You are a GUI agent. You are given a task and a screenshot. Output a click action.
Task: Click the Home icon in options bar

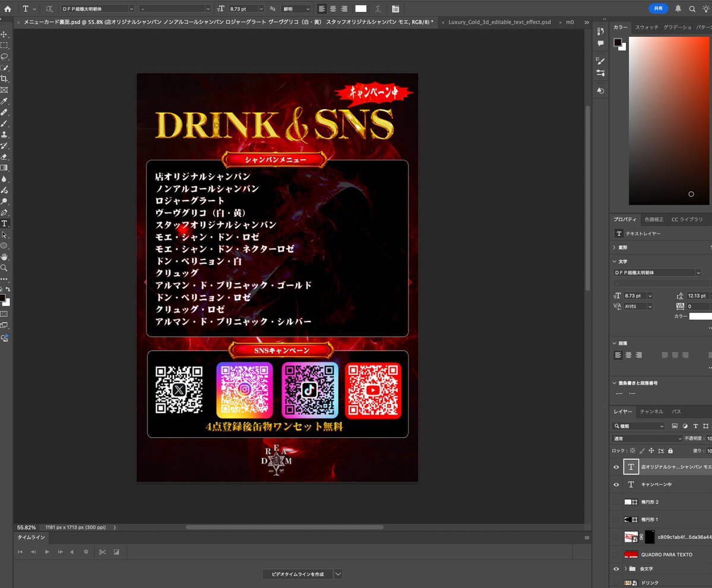(x=8, y=9)
